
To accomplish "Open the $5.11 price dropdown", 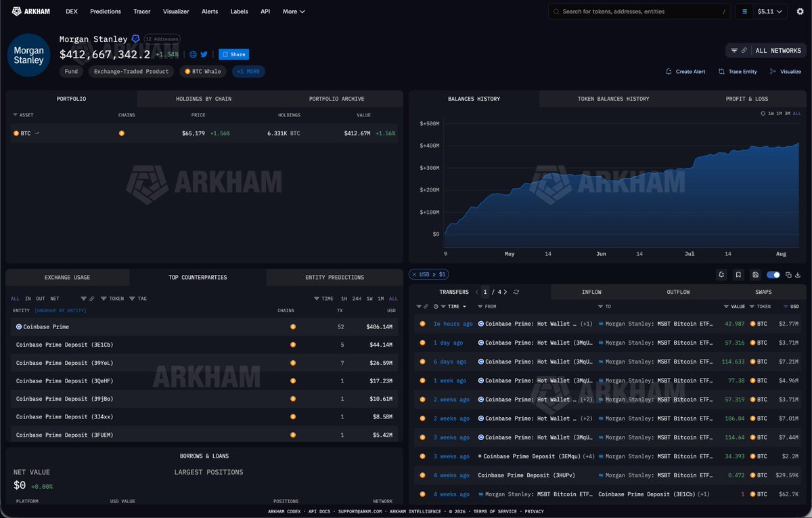I will 771,12.
